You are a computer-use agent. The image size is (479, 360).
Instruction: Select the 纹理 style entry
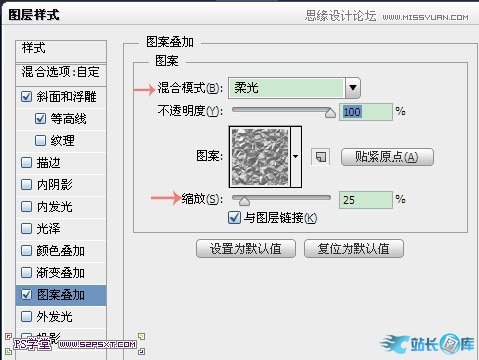(61, 141)
